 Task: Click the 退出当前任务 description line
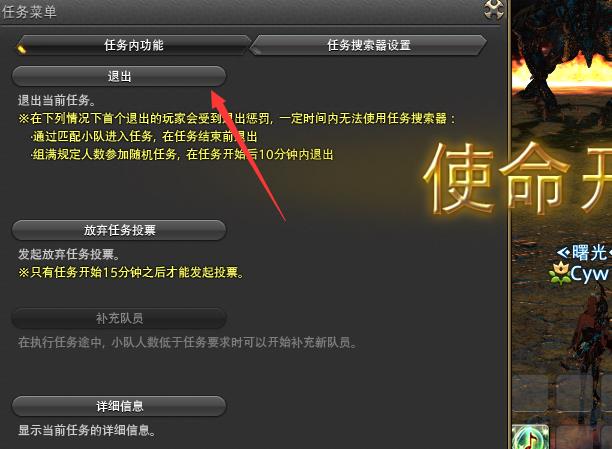tap(57, 100)
